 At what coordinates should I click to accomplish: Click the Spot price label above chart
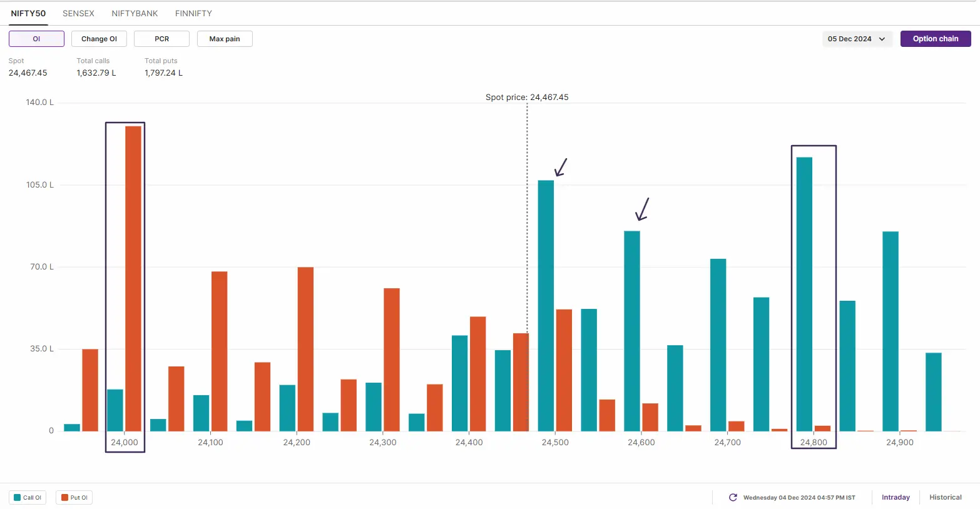click(527, 98)
